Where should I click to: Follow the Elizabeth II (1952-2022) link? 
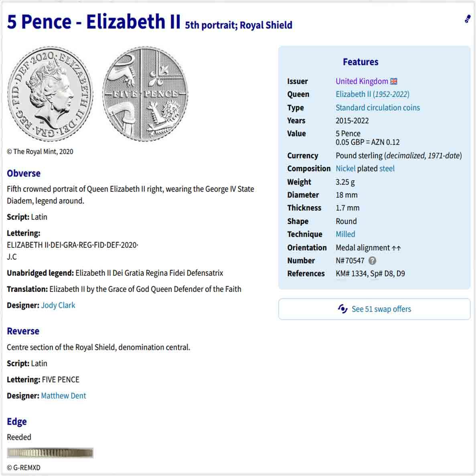[373, 94]
